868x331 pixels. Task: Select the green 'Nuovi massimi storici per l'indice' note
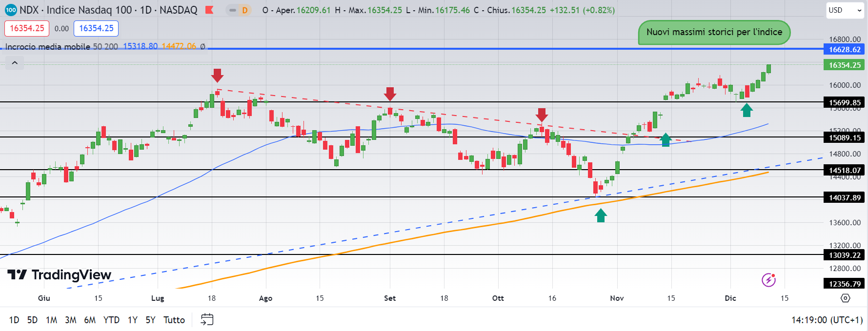pos(714,32)
